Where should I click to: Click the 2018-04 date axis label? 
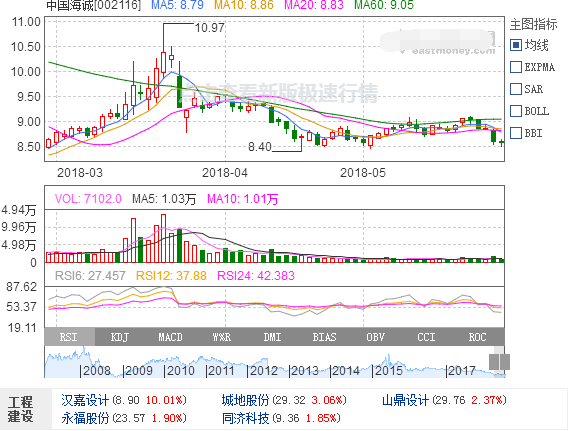tap(225, 173)
